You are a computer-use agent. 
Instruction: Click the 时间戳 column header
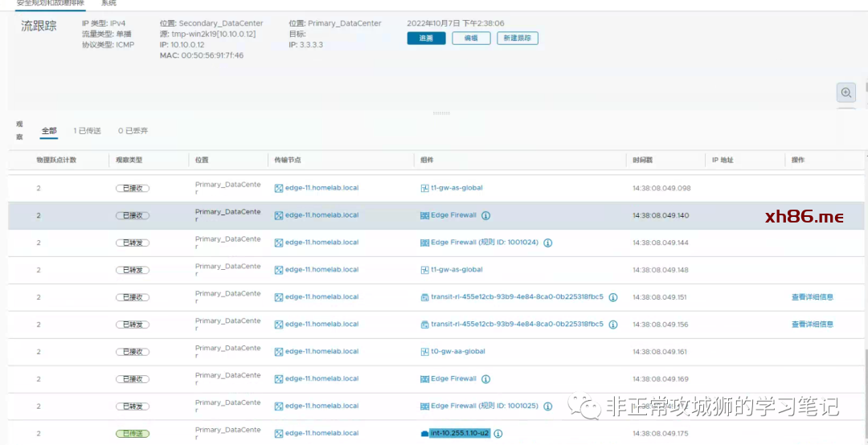(x=643, y=161)
